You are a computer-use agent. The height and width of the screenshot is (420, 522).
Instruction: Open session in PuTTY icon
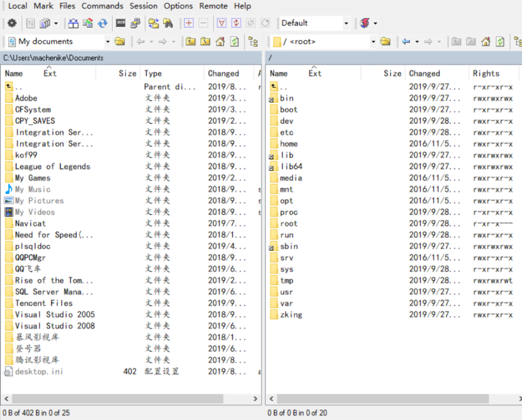pos(135,23)
